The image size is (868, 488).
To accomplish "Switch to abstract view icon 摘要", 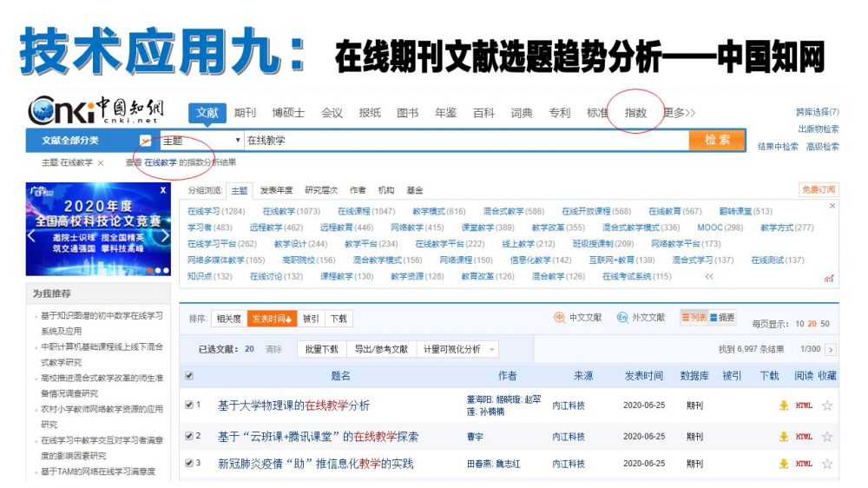I will click(x=722, y=318).
